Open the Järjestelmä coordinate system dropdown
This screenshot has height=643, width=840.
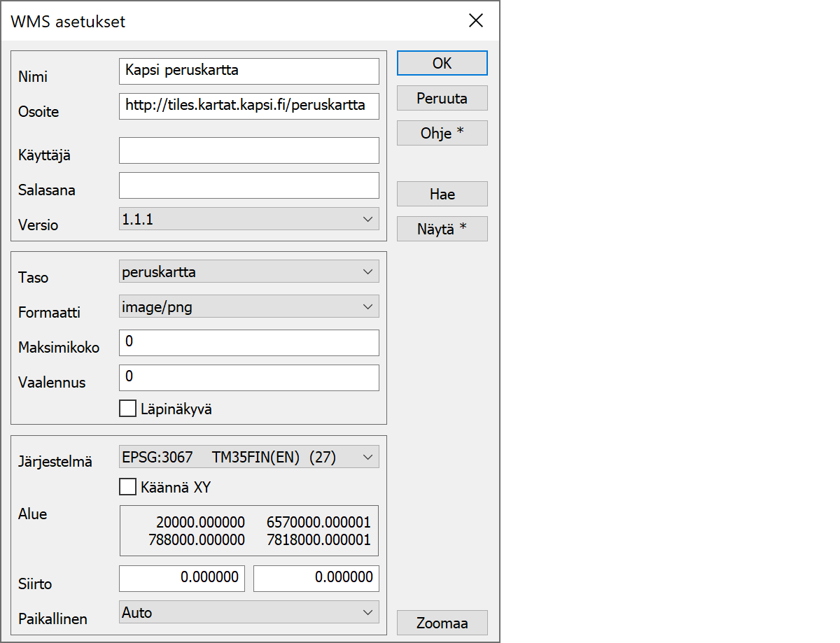click(248, 457)
